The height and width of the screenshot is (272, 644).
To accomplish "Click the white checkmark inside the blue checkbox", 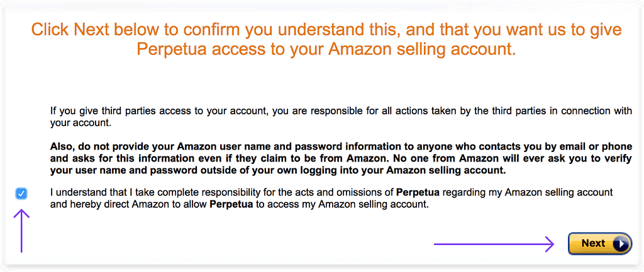I will pos(21,193).
